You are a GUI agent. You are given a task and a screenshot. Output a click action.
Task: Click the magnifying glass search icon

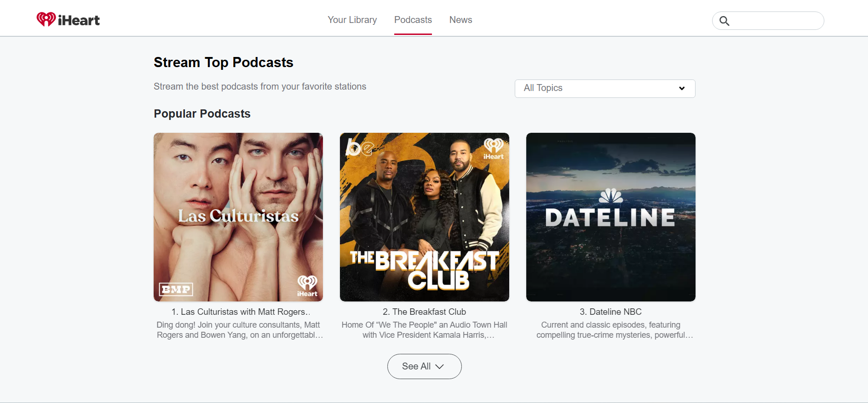[x=724, y=21]
